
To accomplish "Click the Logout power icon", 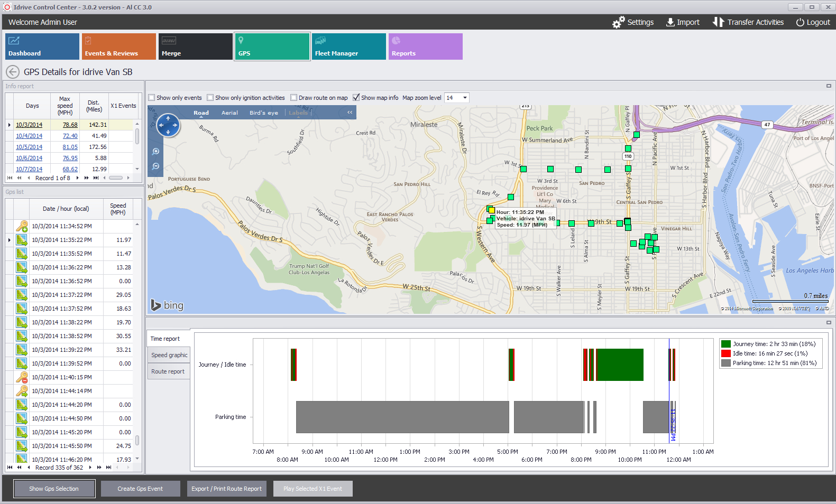I will coord(800,22).
